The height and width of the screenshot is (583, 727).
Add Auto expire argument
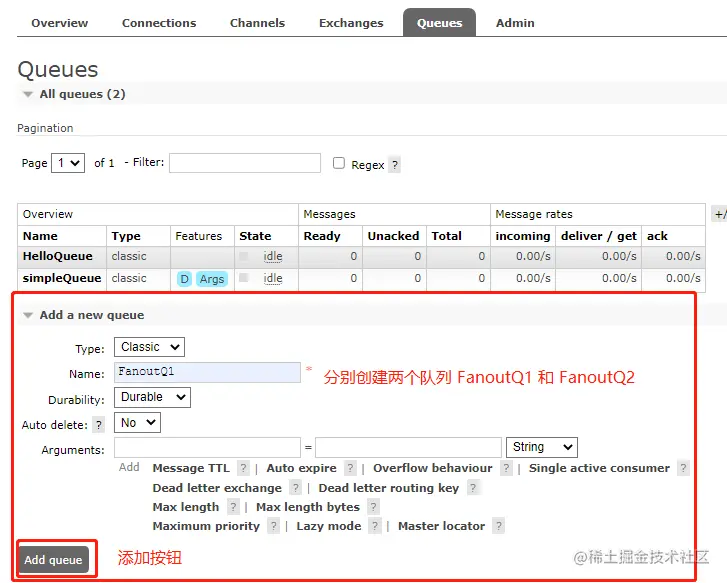pyautogui.click(x=301, y=468)
